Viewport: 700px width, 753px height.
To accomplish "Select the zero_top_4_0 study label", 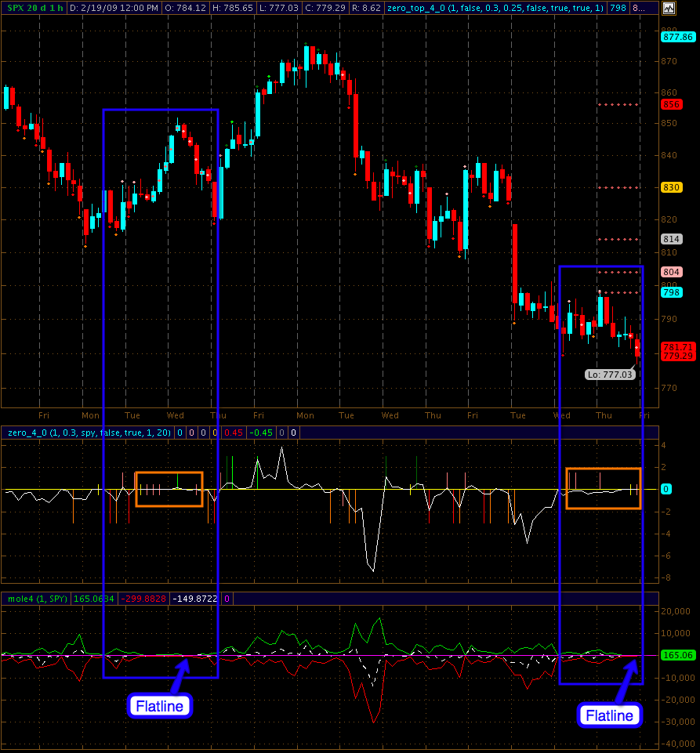I will click(x=496, y=8).
